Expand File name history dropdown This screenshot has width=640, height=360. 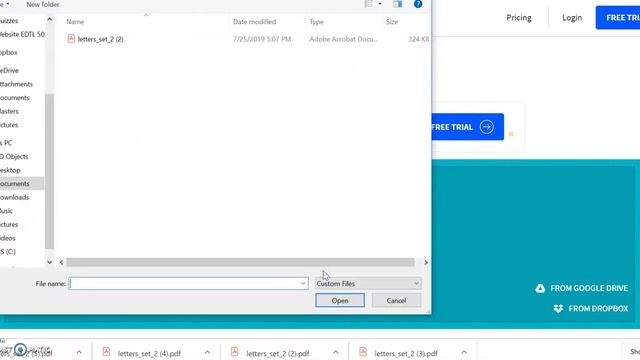303,283
